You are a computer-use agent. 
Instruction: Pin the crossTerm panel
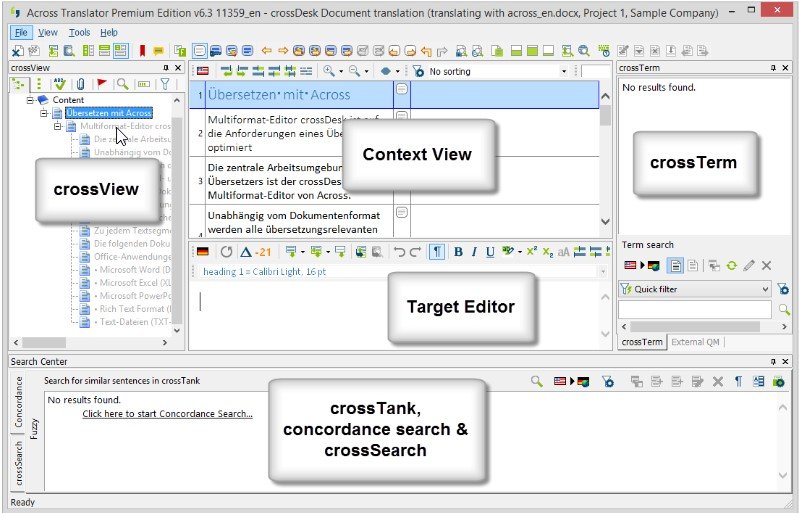coord(774,68)
